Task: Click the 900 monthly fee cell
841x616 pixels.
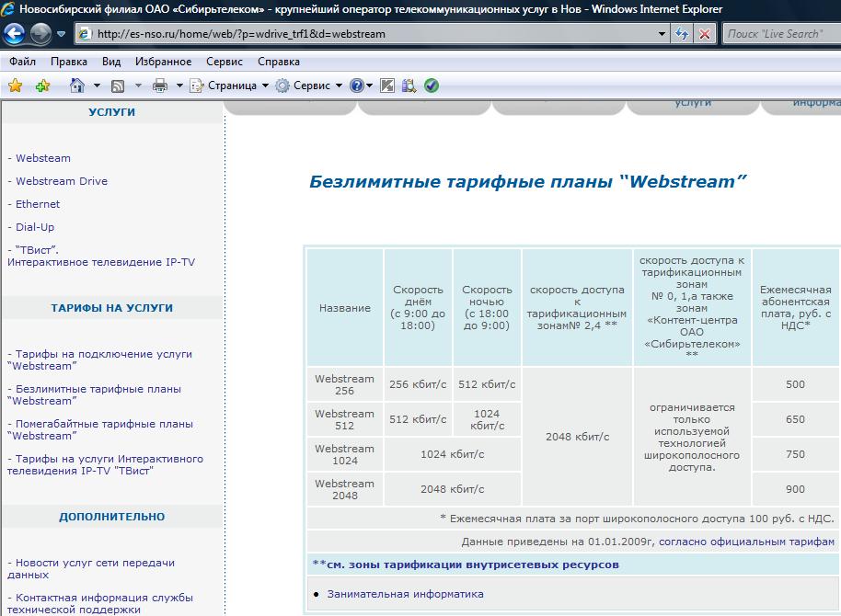Action: coord(795,489)
